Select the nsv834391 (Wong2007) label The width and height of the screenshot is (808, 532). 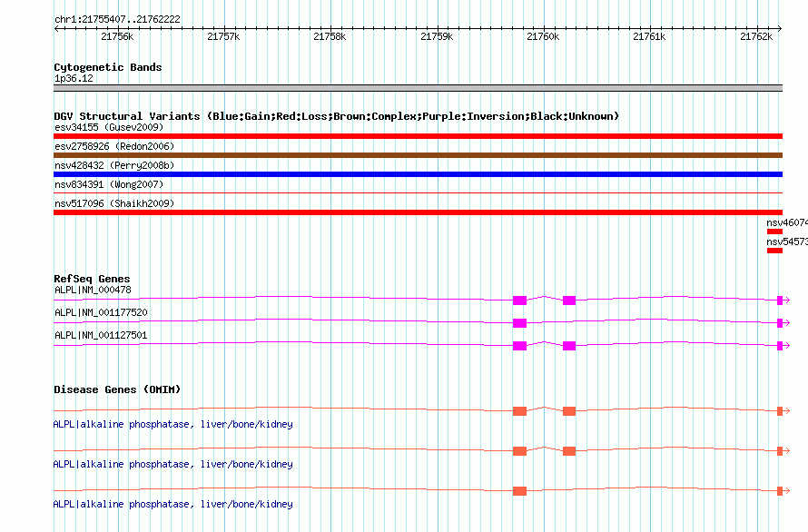coord(109,184)
